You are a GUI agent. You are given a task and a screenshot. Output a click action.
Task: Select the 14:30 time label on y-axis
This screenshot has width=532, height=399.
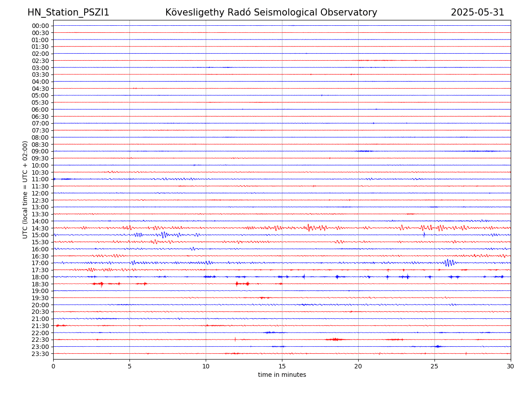[40, 228]
